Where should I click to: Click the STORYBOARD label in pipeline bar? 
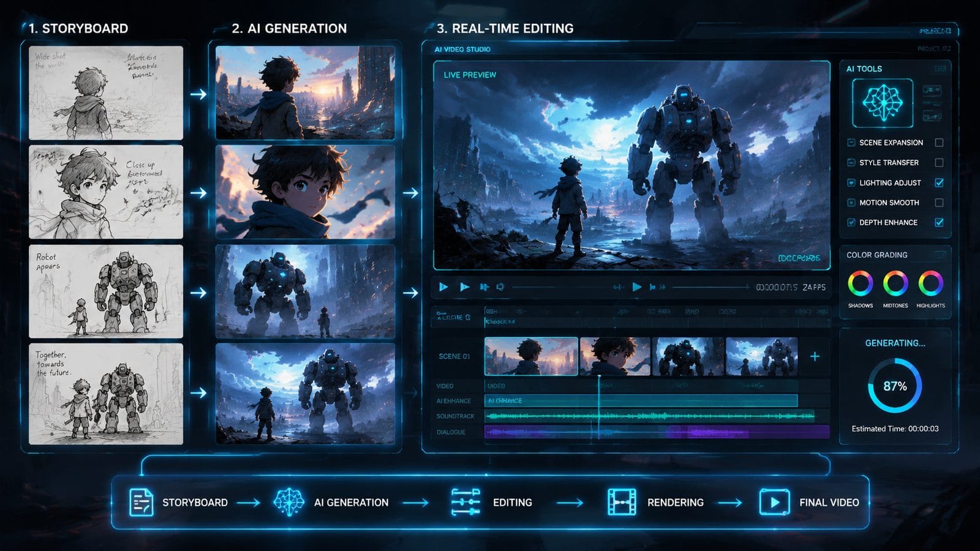coord(195,503)
